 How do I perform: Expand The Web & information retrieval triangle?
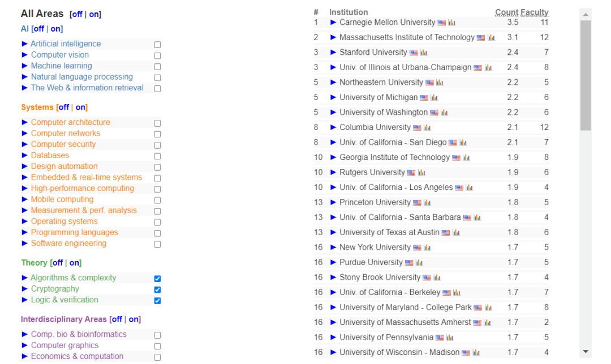[x=24, y=88]
